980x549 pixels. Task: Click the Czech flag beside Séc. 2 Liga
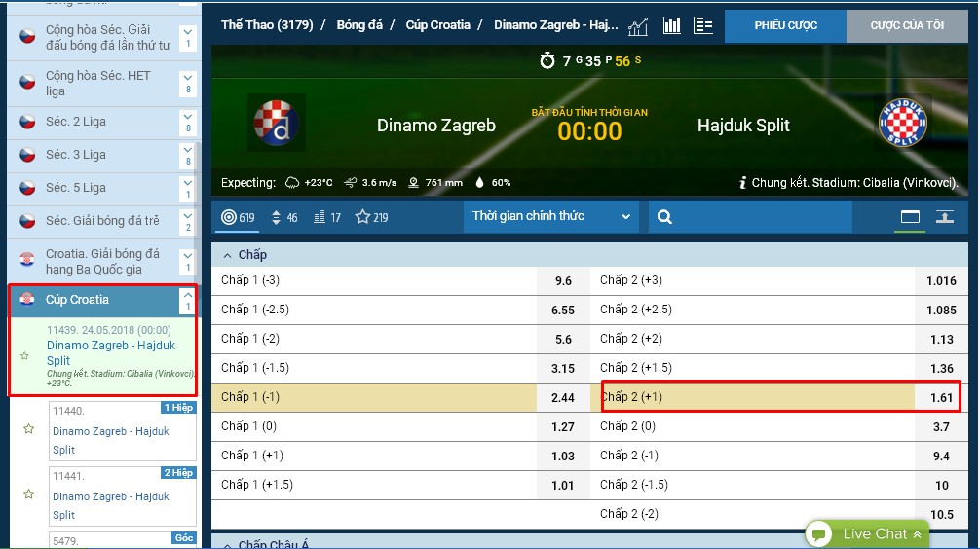pyautogui.click(x=27, y=122)
